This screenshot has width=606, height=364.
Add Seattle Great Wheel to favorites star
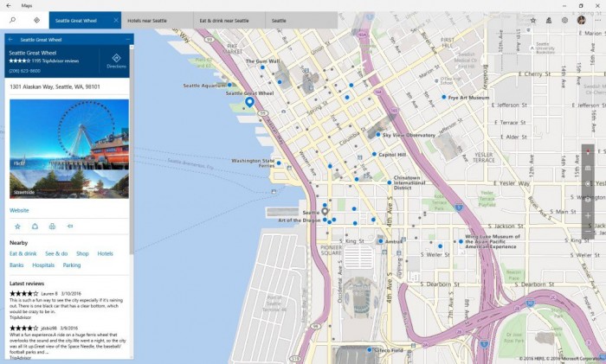[17, 227]
